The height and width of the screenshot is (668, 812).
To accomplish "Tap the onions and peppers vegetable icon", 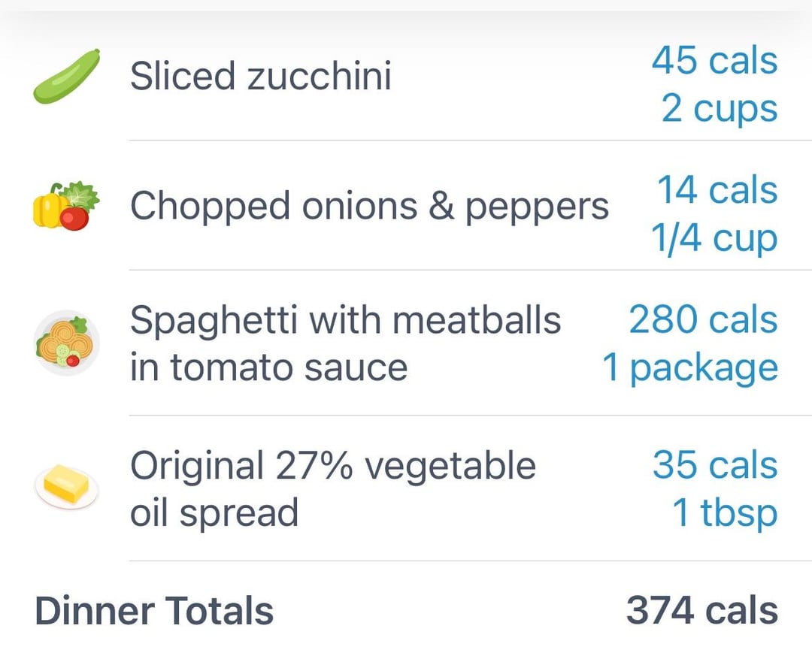I will 66,205.
